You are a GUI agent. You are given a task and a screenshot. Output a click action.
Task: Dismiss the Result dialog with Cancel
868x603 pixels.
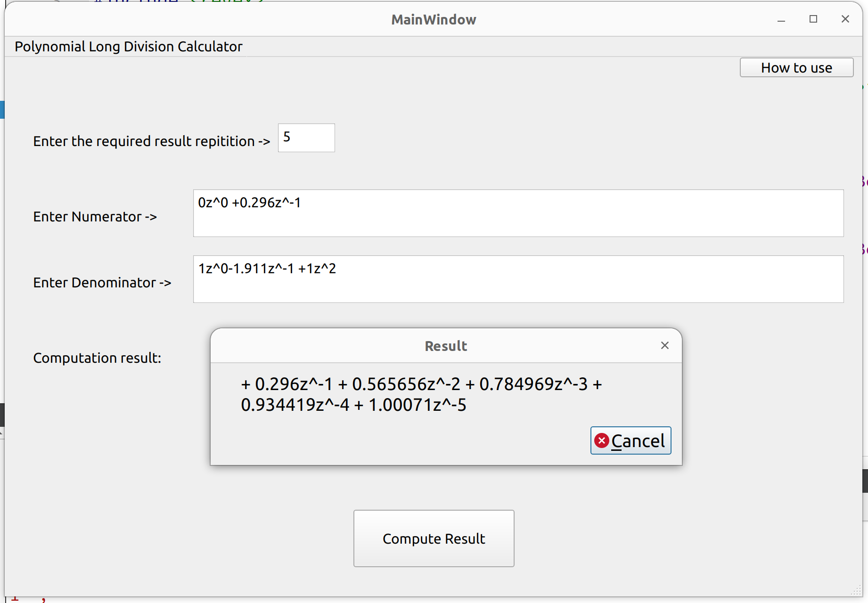coord(631,440)
